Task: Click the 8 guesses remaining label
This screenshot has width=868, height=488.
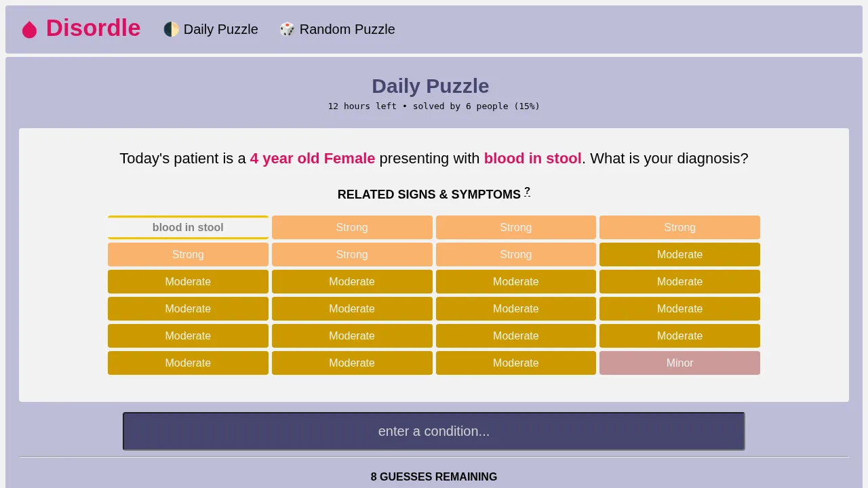Action: coord(433,477)
